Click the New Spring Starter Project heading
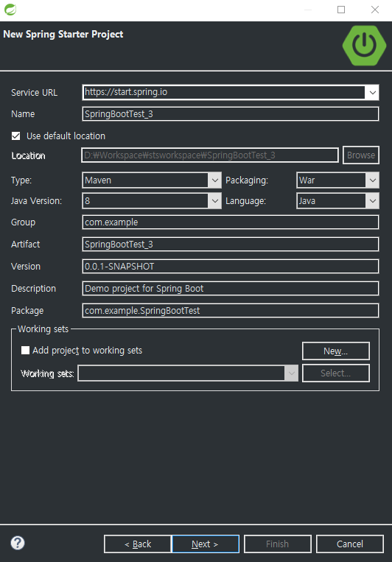 (63, 35)
